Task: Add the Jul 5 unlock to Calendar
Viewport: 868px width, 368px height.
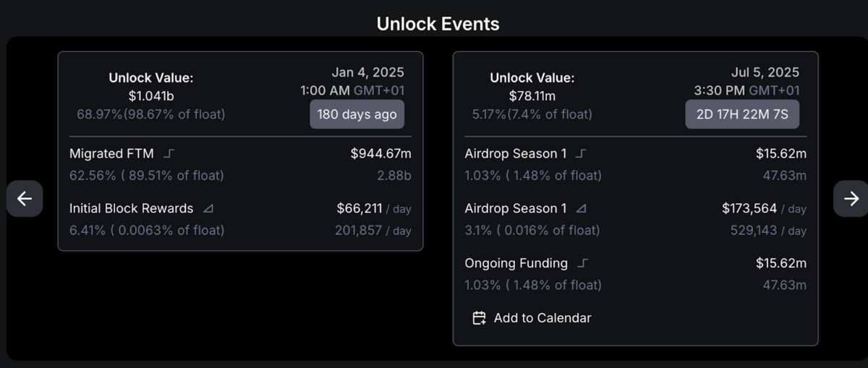Action: coord(532,318)
